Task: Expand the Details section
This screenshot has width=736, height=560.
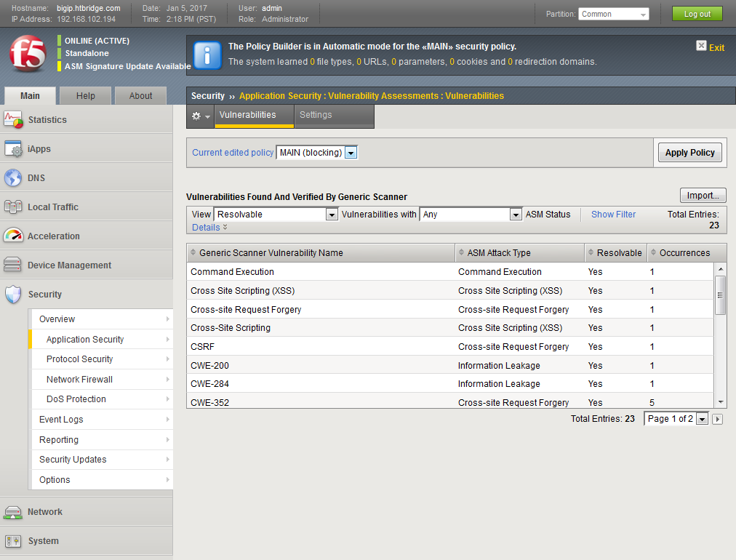Action: pyautogui.click(x=209, y=228)
